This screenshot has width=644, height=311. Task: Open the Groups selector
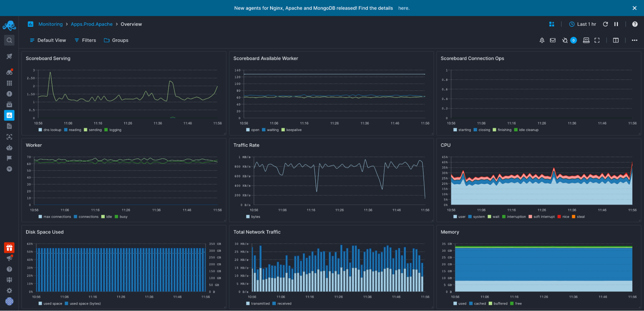point(116,40)
